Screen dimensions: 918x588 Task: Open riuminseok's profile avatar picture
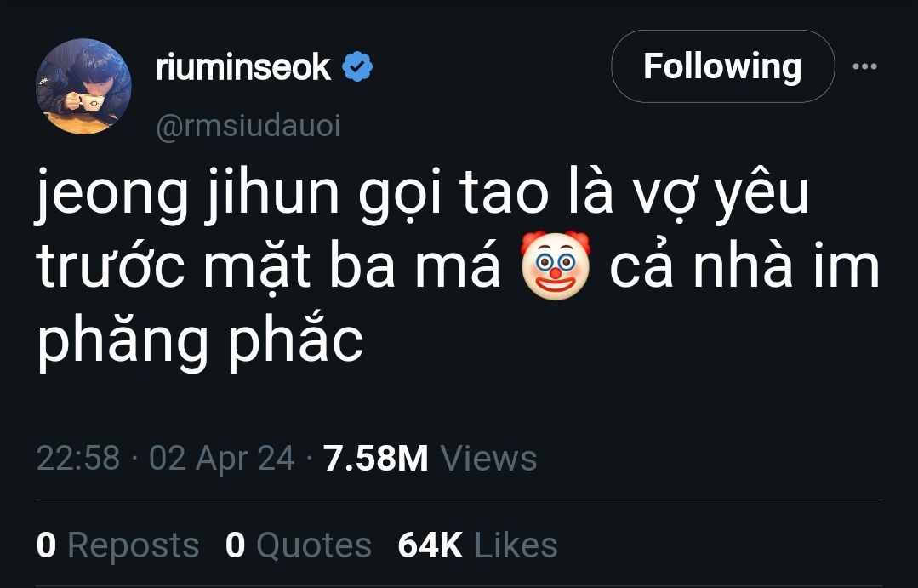pyautogui.click(x=83, y=87)
